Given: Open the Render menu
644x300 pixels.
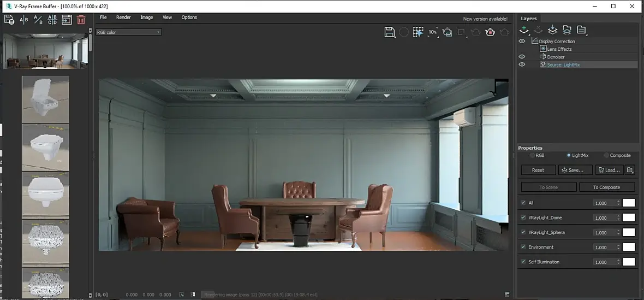Looking at the screenshot, I should [x=123, y=17].
